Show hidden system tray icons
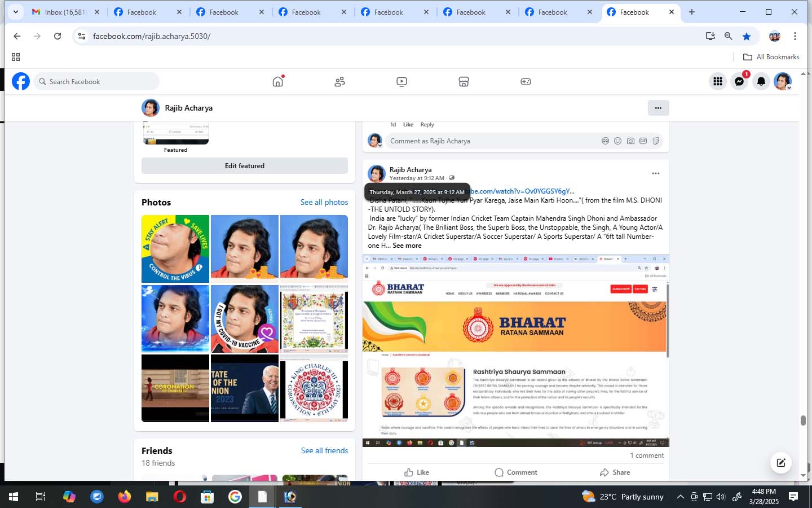The height and width of the screenshot is (508, 812). point(680,497)
